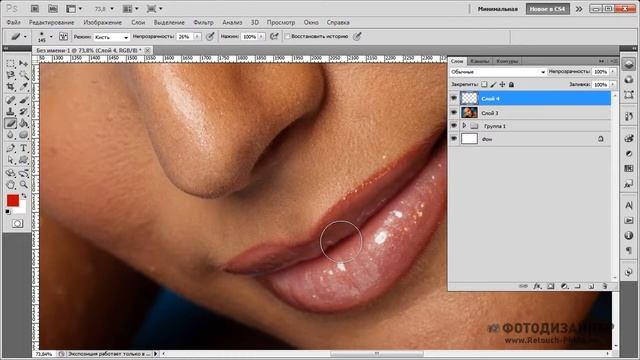Screen dimensions: 640x360
Task: Open the Изображение menu
Action: (x=102, y=22)
